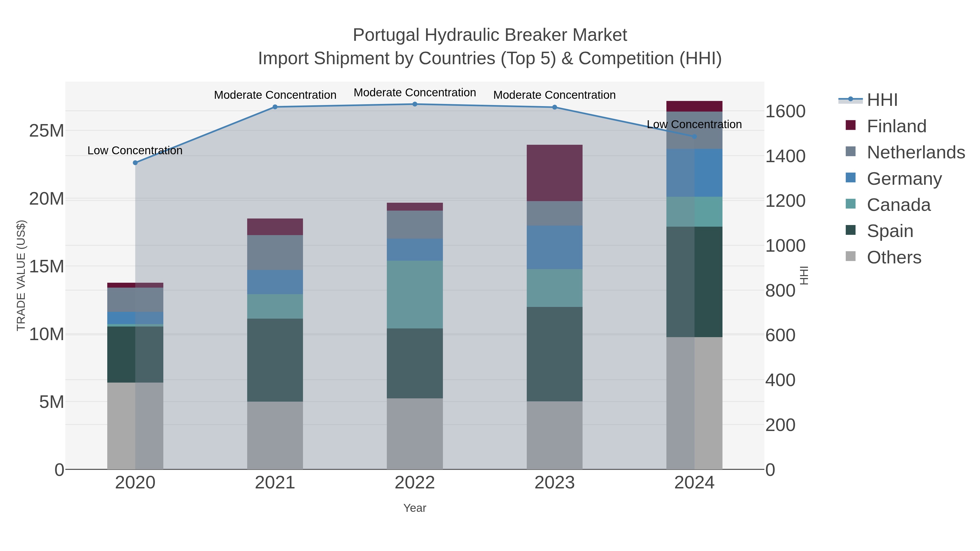The image size is (980, 551).
Task: Click the Finland legend color swatch
Action: tap(851, 125)
